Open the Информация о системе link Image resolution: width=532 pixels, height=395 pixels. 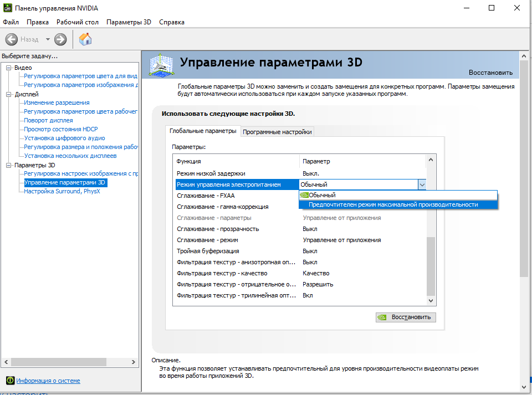[x=48, y=381]
